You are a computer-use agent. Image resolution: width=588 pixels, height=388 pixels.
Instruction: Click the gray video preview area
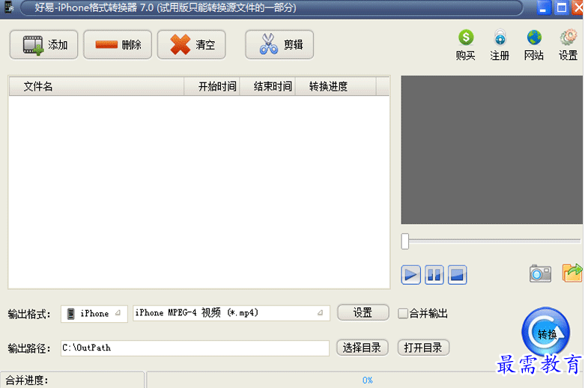point(491,150)
